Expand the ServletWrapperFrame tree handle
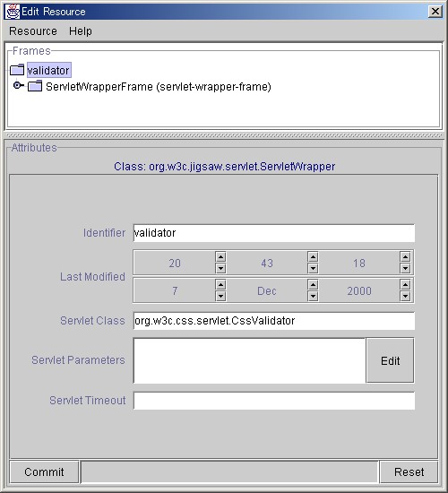This screenshot has height=493, width=448. 18,85
